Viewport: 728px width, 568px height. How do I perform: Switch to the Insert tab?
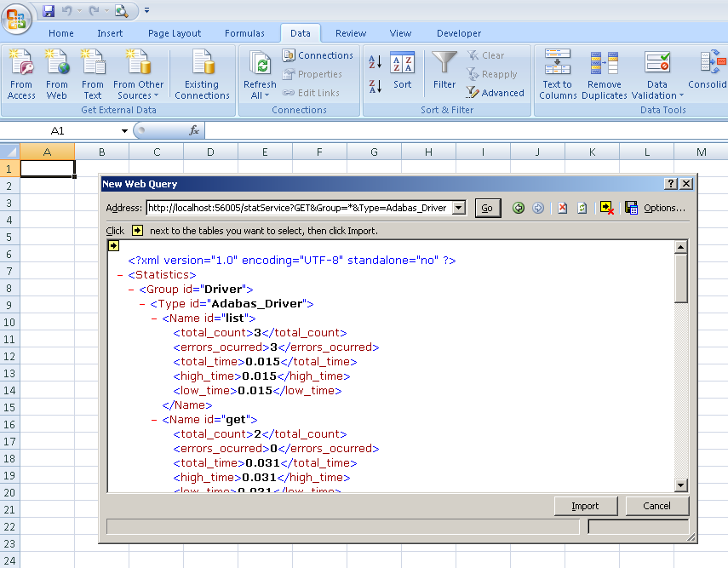(110, 33)
